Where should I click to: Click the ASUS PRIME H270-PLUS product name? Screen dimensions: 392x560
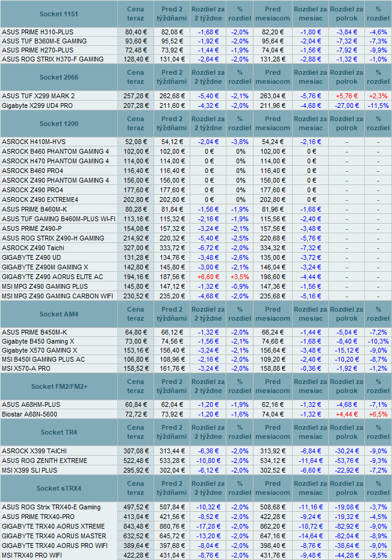tap(37, 51)
